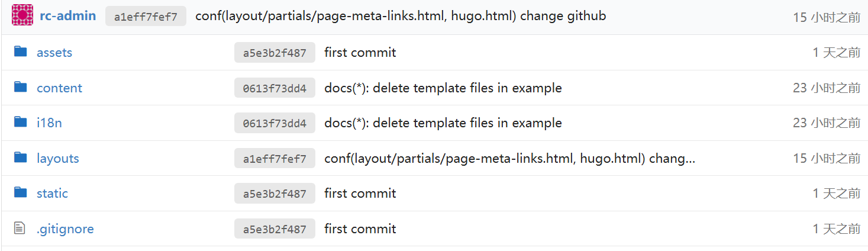The height and width of the screenshot is (251, 868).
Task: Click the assets folder icon
Action: (x=21, y=52)
